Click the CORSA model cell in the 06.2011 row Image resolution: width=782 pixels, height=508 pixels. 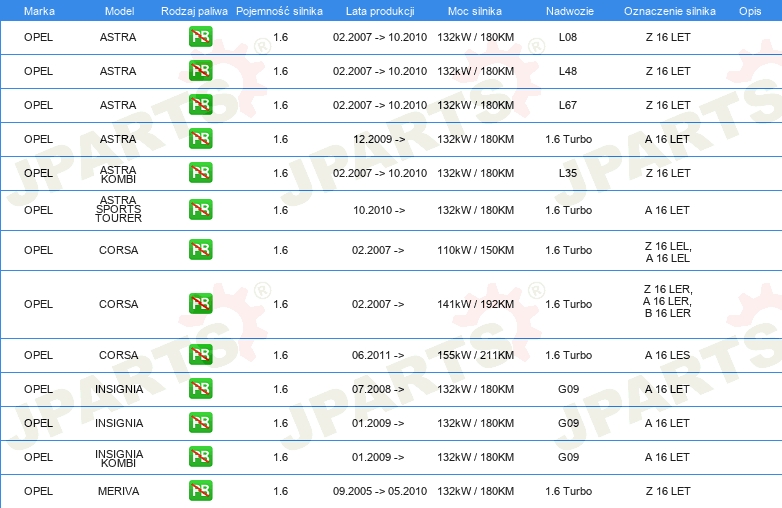pyautogui.click(x=118, y=355)
